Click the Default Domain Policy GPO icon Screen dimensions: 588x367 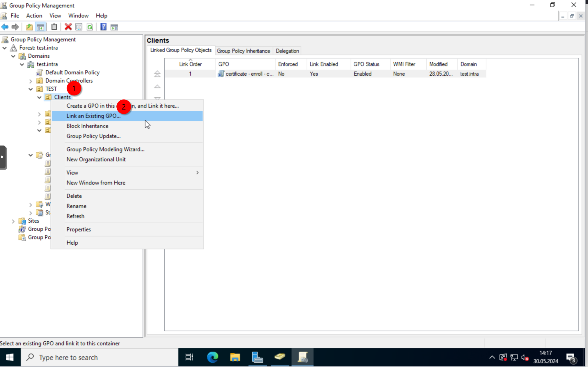[39, 73]
